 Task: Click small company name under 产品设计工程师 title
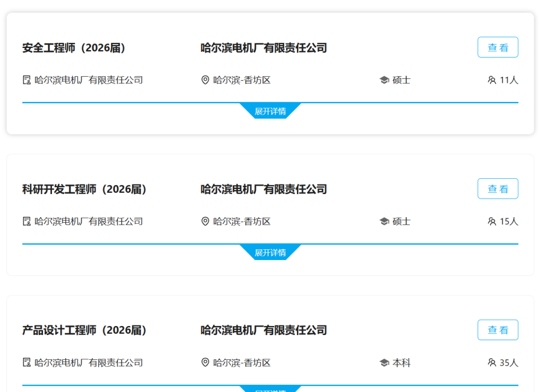89,363
